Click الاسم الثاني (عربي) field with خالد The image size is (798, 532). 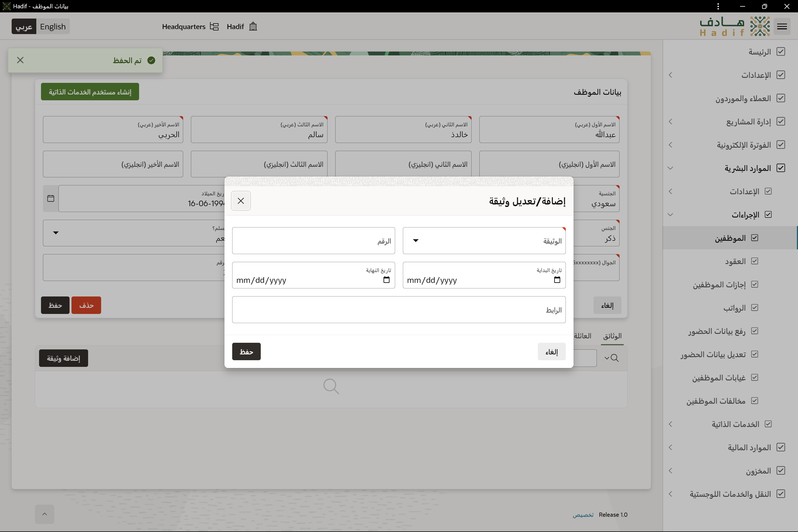click(x=403, y=129)
